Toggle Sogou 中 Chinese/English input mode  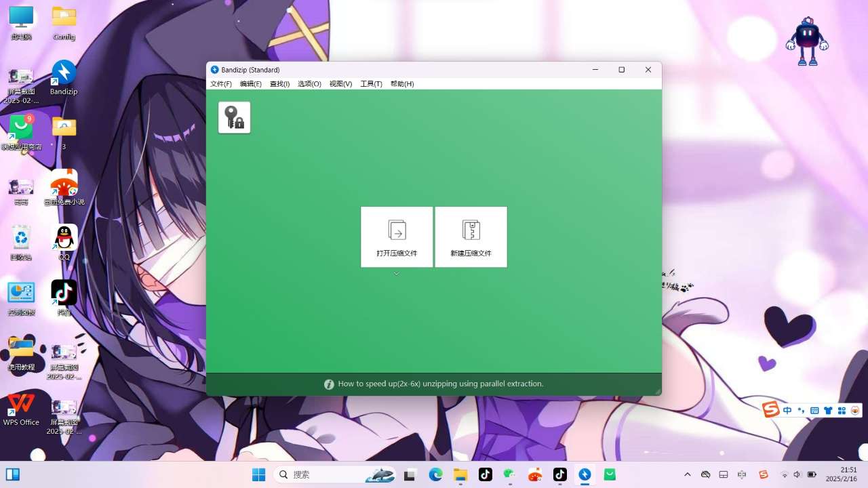(x=787, y=411)
